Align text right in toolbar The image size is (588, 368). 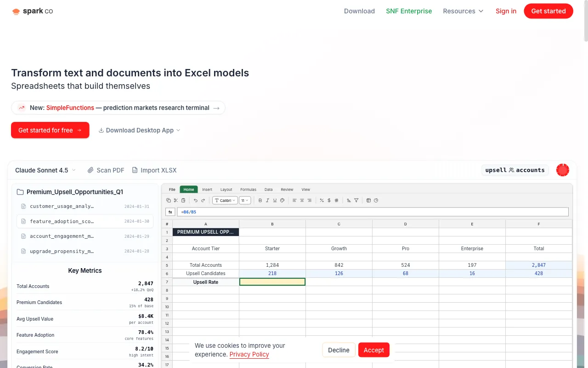(x=309, y=200)
